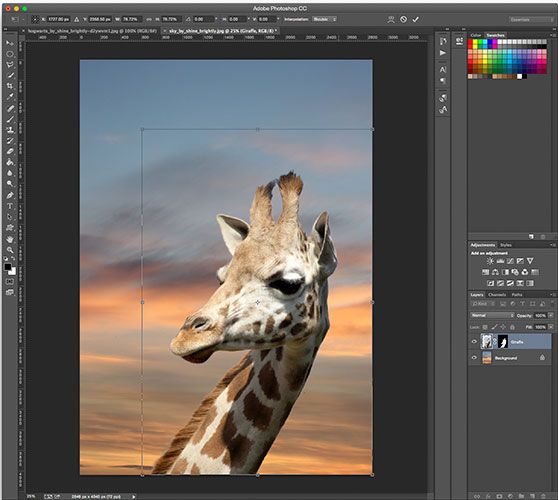Toggle the reference point location grid
This screenshot has width=558, height=500.
[35, 19]
